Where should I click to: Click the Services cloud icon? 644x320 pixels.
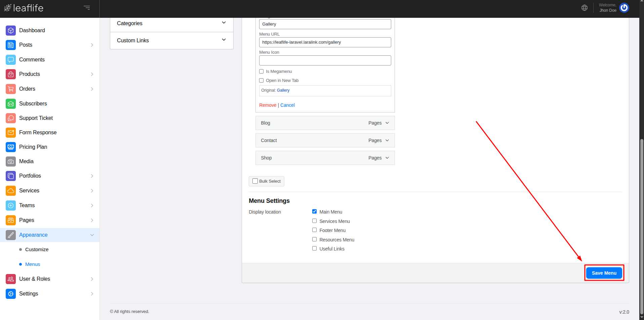tap(11, 191)
